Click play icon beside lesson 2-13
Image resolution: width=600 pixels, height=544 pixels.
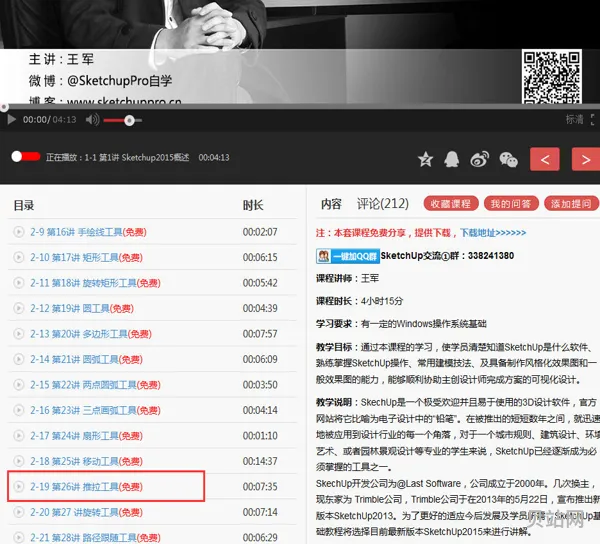18,334
